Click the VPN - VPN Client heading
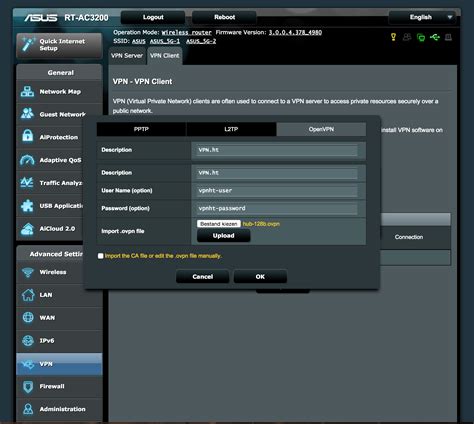The width and height of the screenshot is (474, 424). click(142, 82)
